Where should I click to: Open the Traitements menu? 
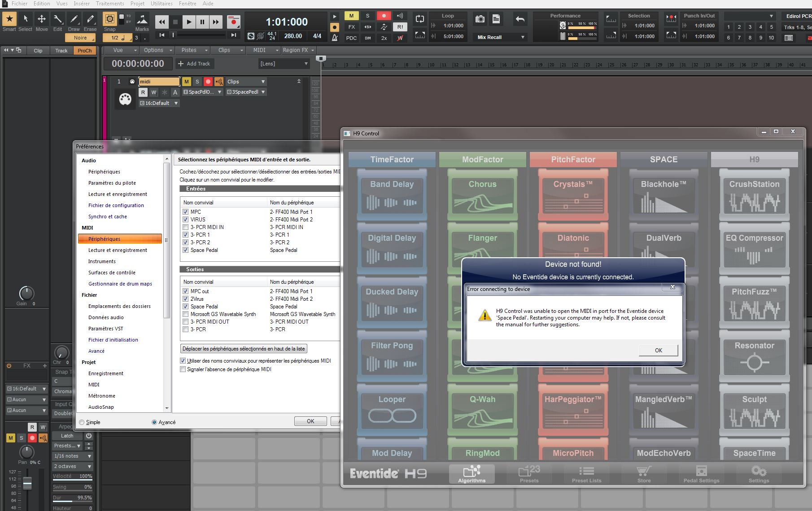(x=110, y=4)
